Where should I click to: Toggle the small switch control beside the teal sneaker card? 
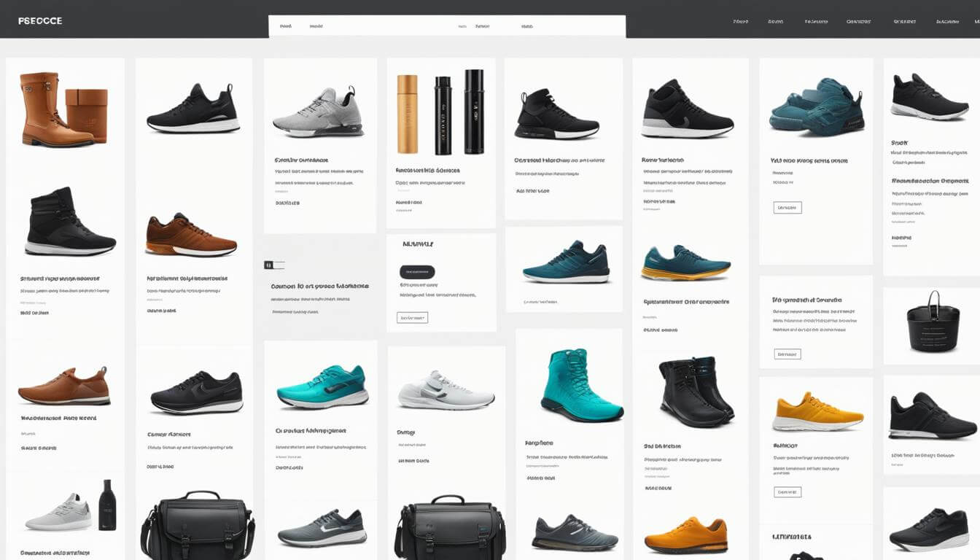[273, 265]
